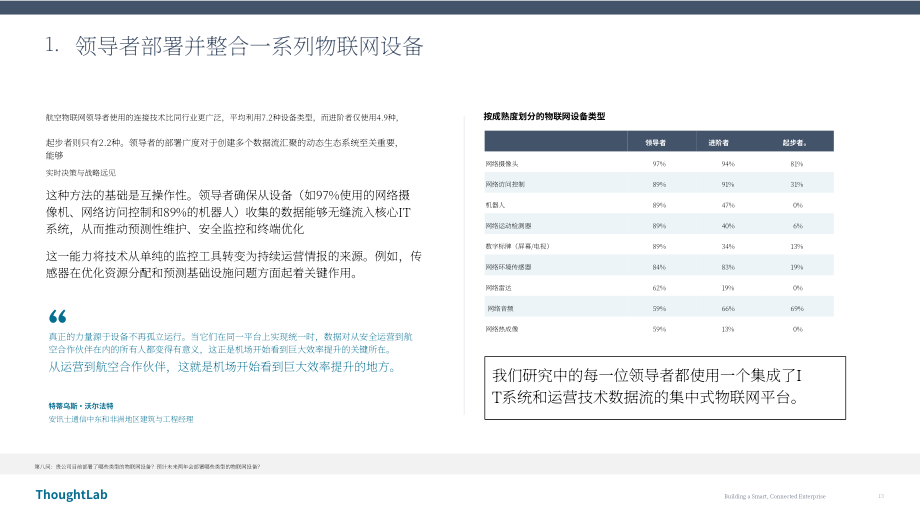Image resolution: width=920 pixels, height=518 pixels.
Task: Select the "网络运动检测器" row label
Action: (x=508, y=226)
